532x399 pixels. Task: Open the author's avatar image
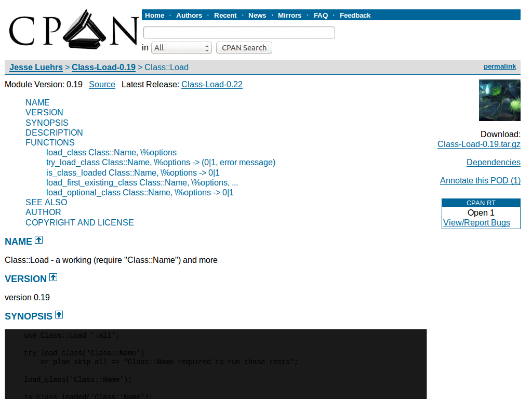coord(499,100)
